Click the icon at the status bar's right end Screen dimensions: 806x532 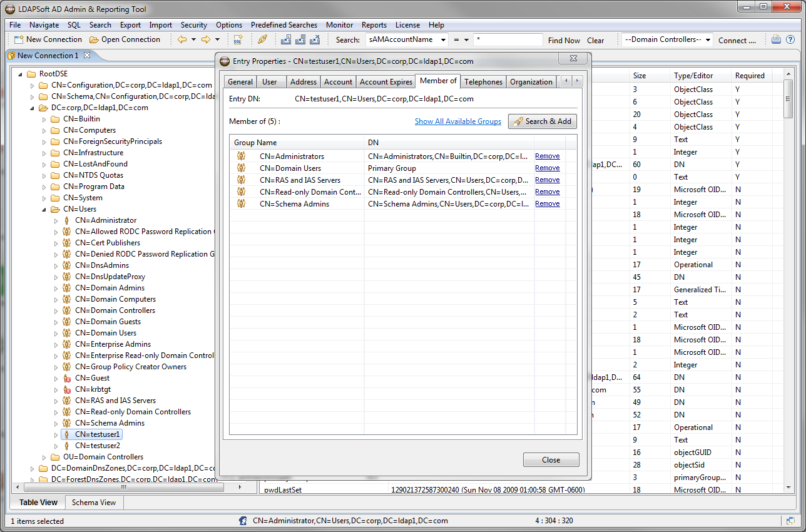791,521
